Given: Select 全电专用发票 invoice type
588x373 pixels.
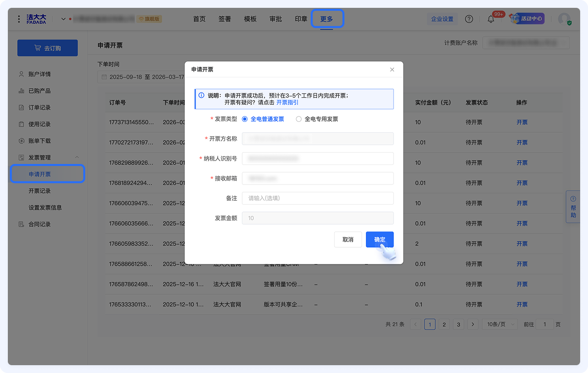Looking at the screenshot, I should (x=299, y=119).
